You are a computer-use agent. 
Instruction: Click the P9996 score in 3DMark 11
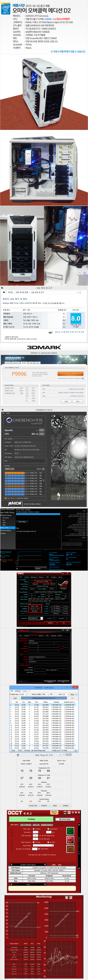[x=19, y=374]
